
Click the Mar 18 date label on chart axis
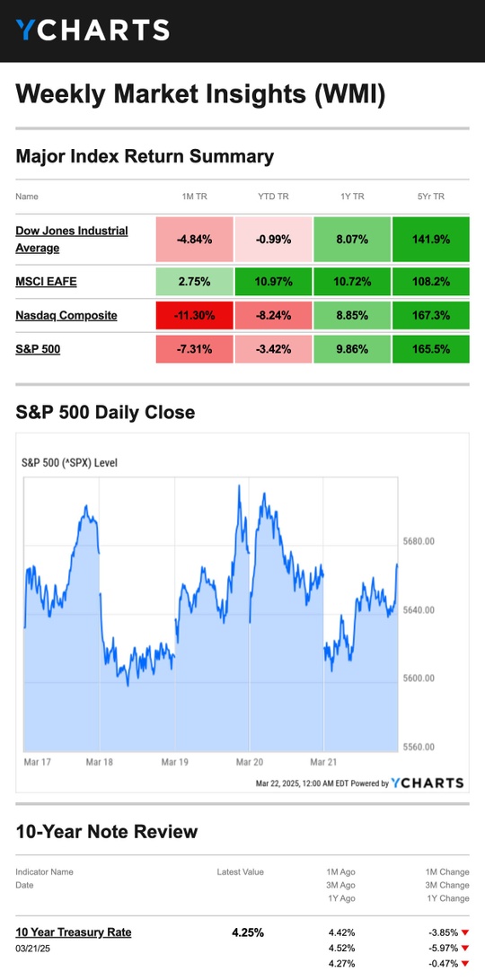click(x=99, y=762)
